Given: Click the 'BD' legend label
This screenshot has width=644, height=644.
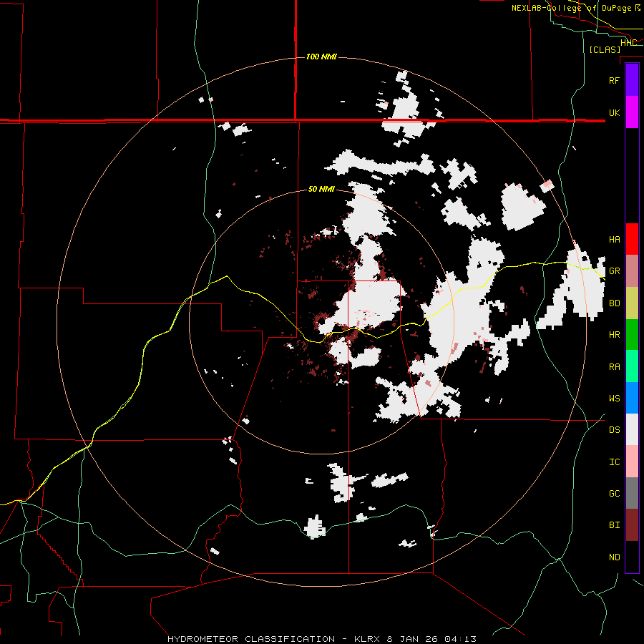Looking at the screenshot, I should (615, 303).
